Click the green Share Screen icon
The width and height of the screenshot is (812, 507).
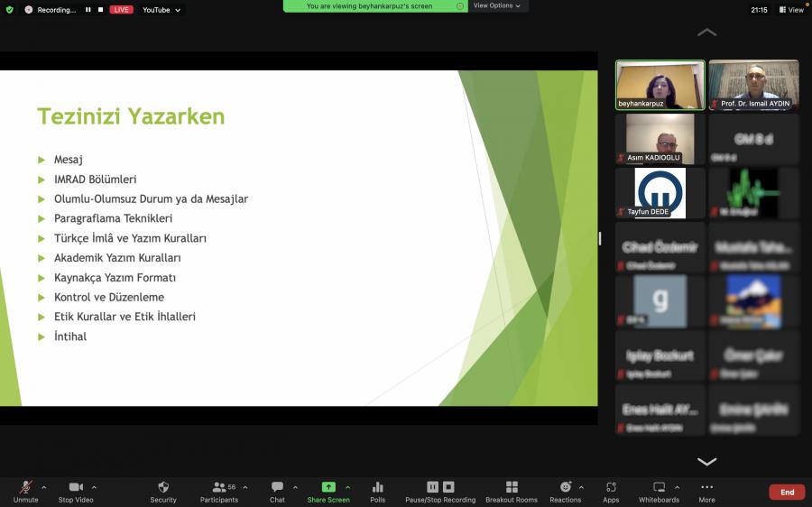pyautogui.click(x=328, y=487)
